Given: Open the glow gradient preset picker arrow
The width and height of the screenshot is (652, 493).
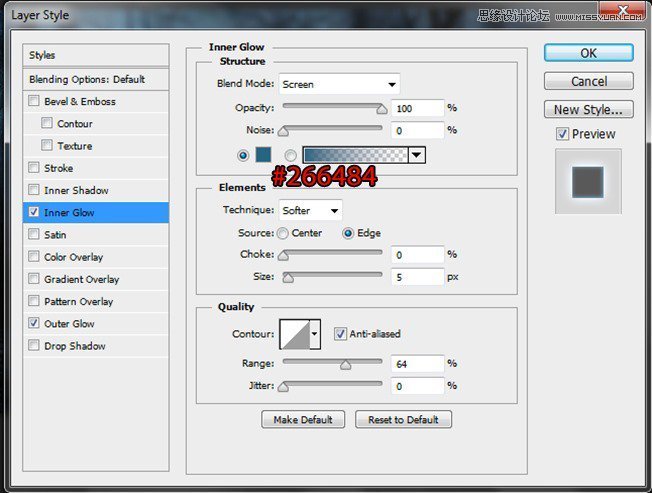Looking at the screenshot, I should point(417,155).
